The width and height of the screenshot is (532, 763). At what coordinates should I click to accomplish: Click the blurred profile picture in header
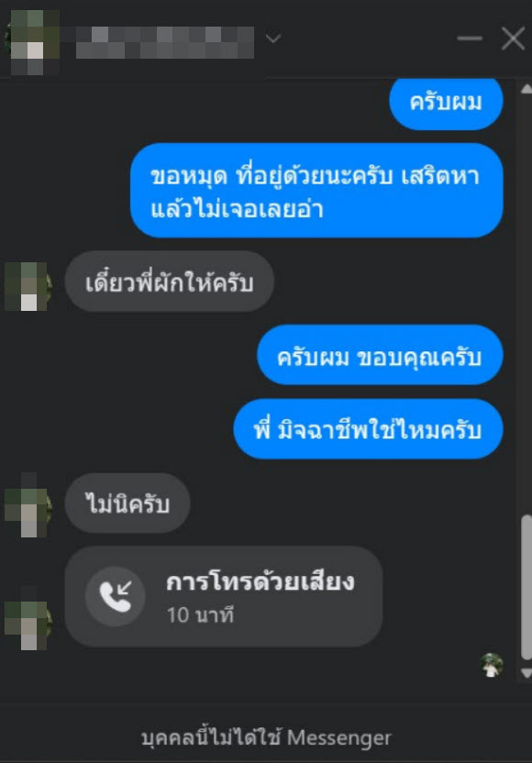[34, 42]
